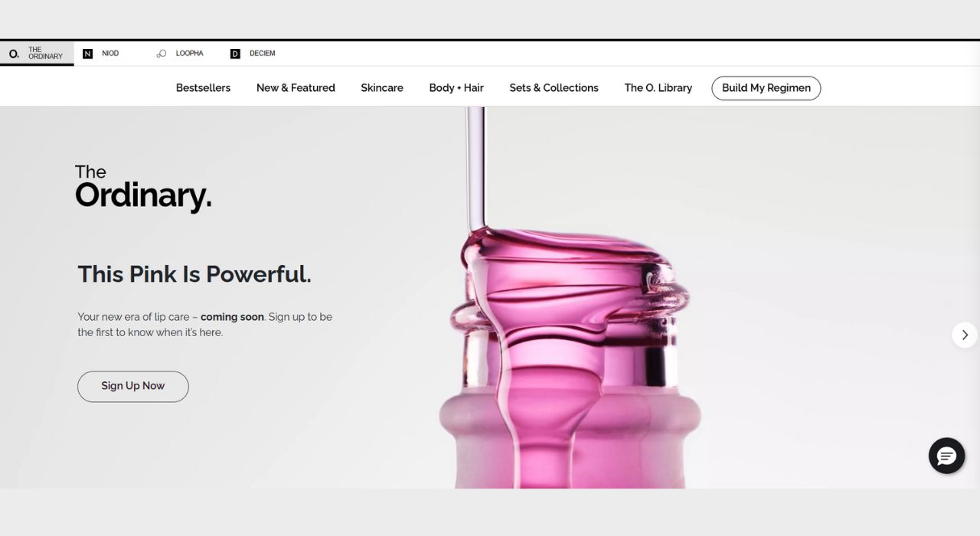Advance carousel with next arrow

tap(965, 335)
